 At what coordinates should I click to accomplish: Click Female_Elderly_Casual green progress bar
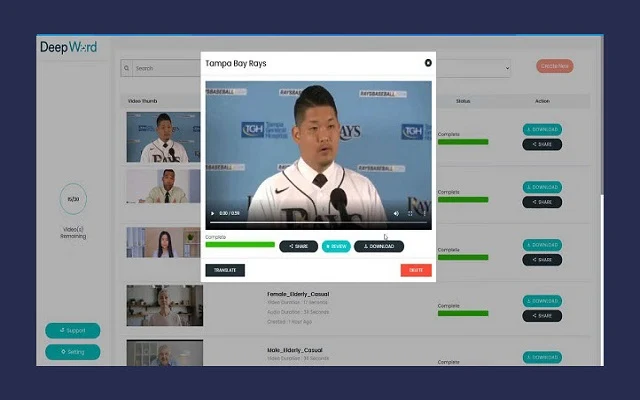tap(463, 313)
